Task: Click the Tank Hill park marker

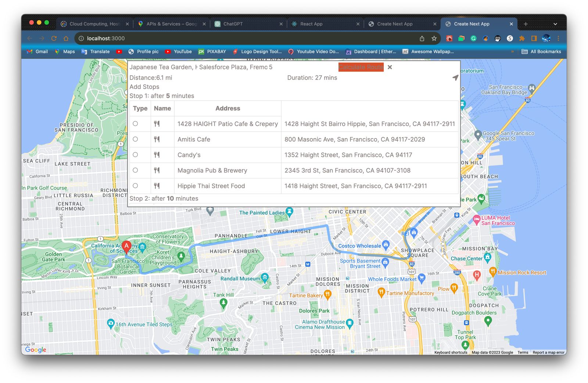Action: click(x=223, y=303)
